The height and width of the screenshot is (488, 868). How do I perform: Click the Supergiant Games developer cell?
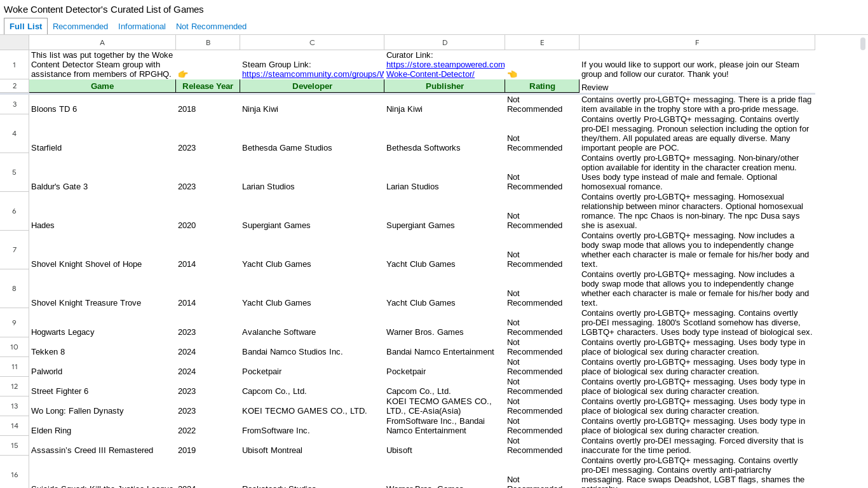[x=312, y=211]
